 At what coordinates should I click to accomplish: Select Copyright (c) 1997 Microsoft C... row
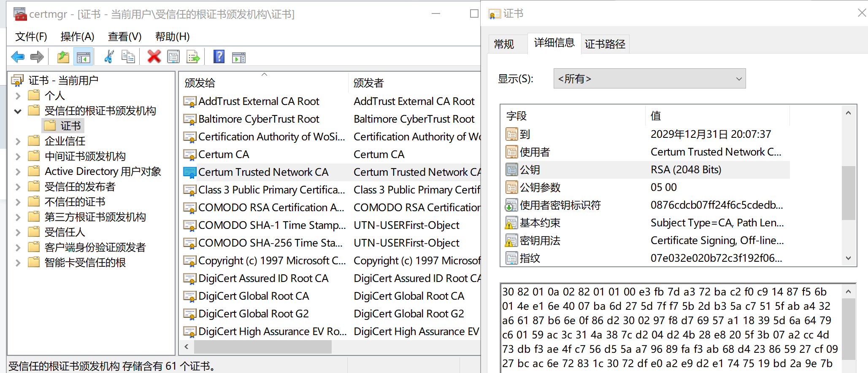click(331, 261)
